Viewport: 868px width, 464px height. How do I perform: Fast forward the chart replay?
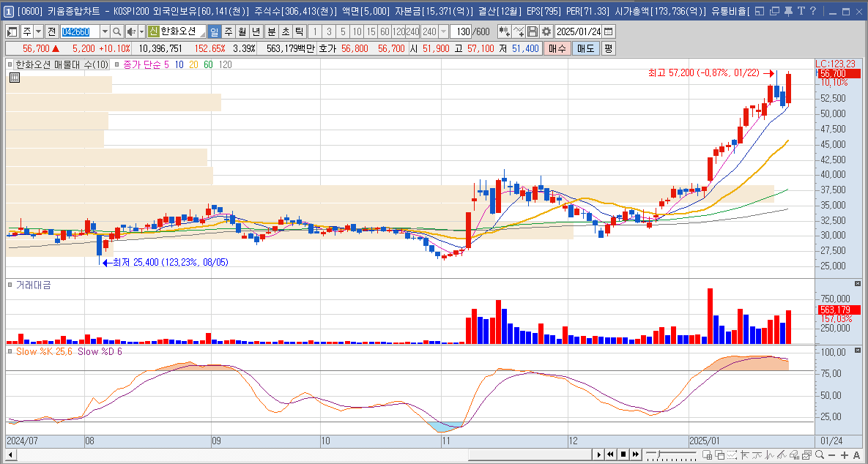point(636,454)
